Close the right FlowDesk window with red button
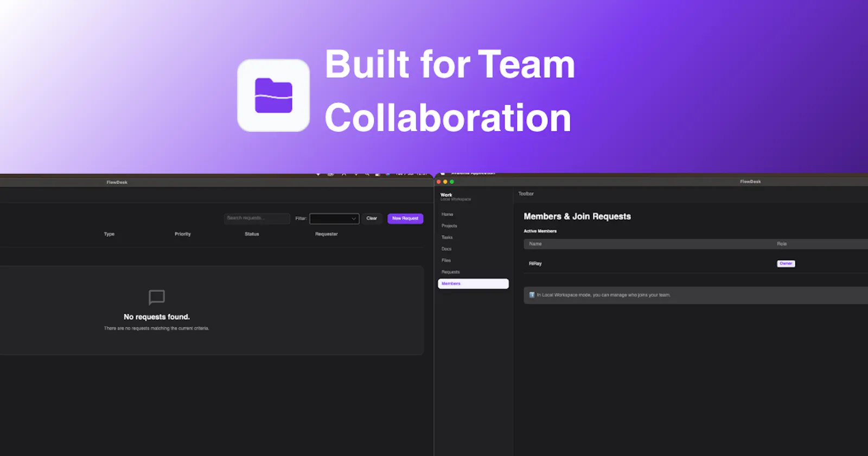The height and width of the screenshot is (456, 868). click(439, 182)
